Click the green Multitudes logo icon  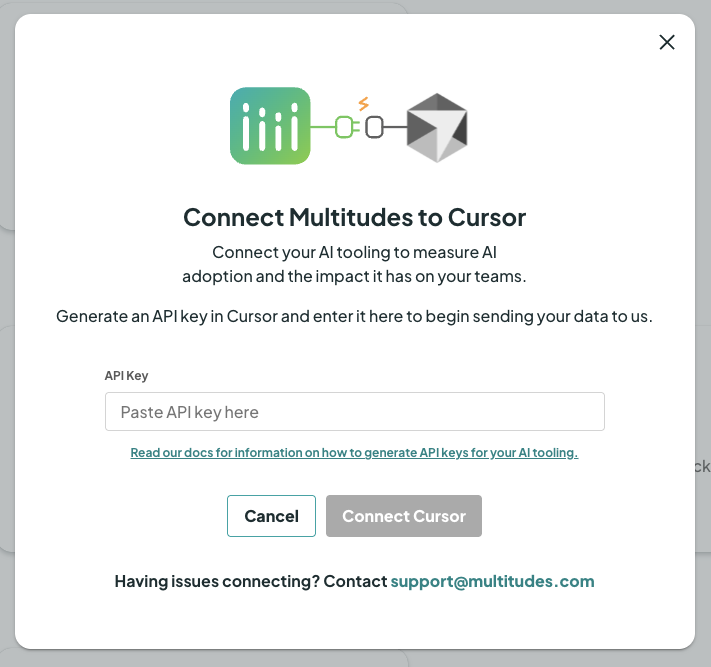click(x=269, y=126)
